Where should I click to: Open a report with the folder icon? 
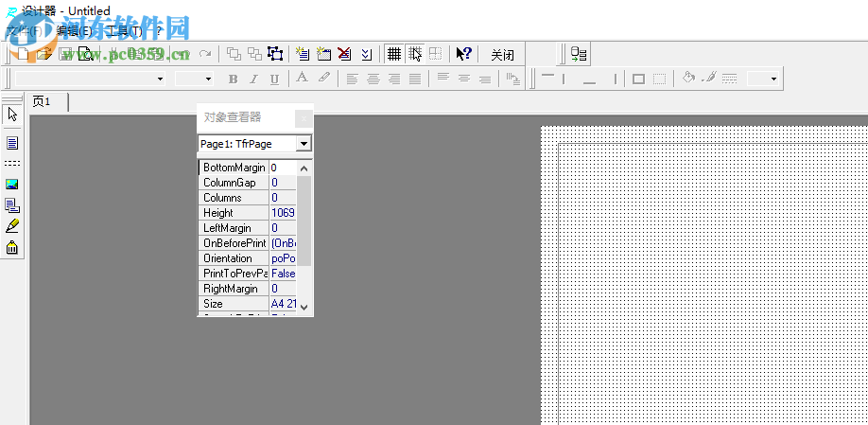pyautogui.click(x=44, y=54)
